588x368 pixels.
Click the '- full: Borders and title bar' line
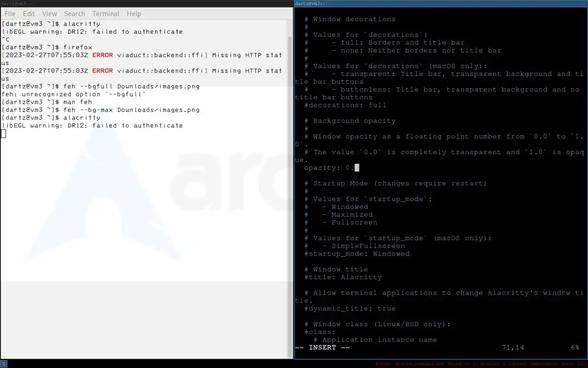pos(384,43)
